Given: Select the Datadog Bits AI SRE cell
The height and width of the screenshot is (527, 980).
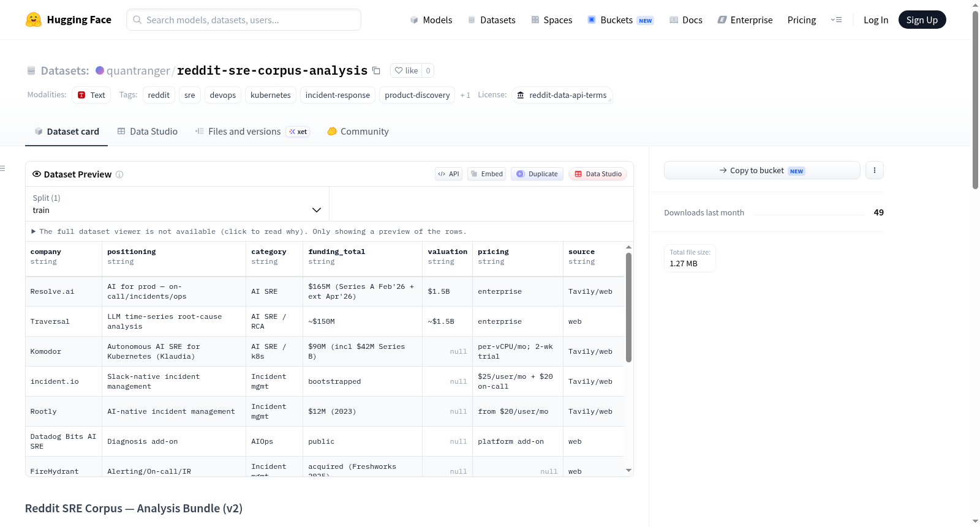Looking at the screenshot, I should pos(64,441).
